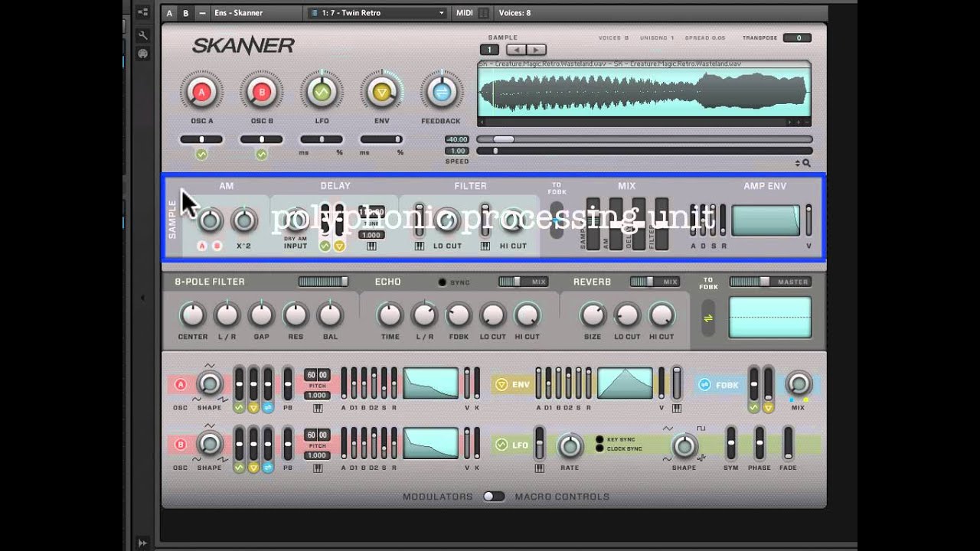Click the yellow ENV knob at top
The height and width of the screenshot is (551, 980).
(x=381, y=93)
